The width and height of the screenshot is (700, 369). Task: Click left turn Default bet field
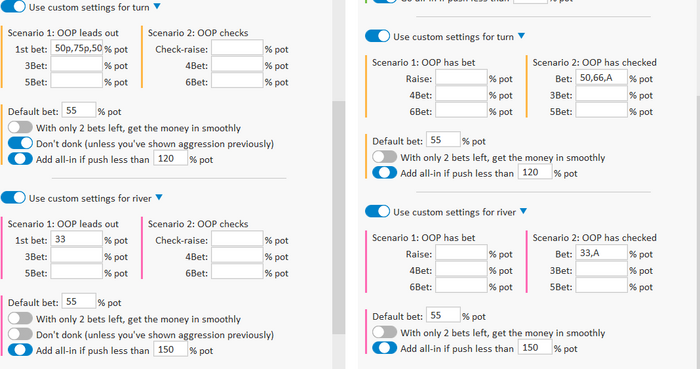coord(79,111)
